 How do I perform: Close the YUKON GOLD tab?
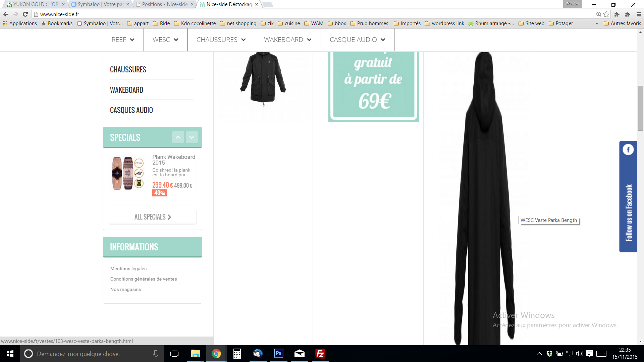pyautogui.click(x=63, y=4)
